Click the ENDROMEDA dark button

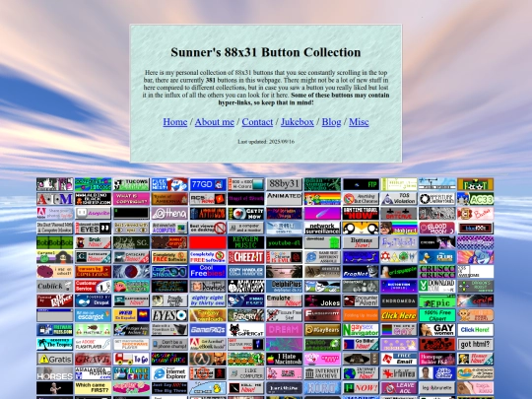pos(399,300)
